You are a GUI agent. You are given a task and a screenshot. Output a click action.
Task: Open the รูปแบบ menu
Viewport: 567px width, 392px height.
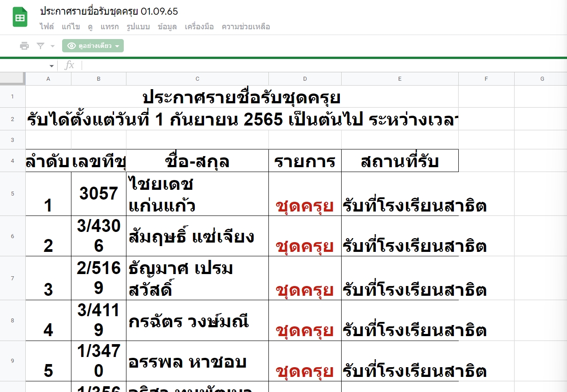point(138,27)
